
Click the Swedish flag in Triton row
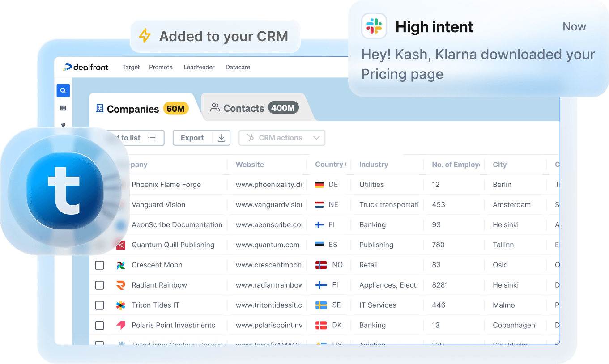tap(321, 305)
